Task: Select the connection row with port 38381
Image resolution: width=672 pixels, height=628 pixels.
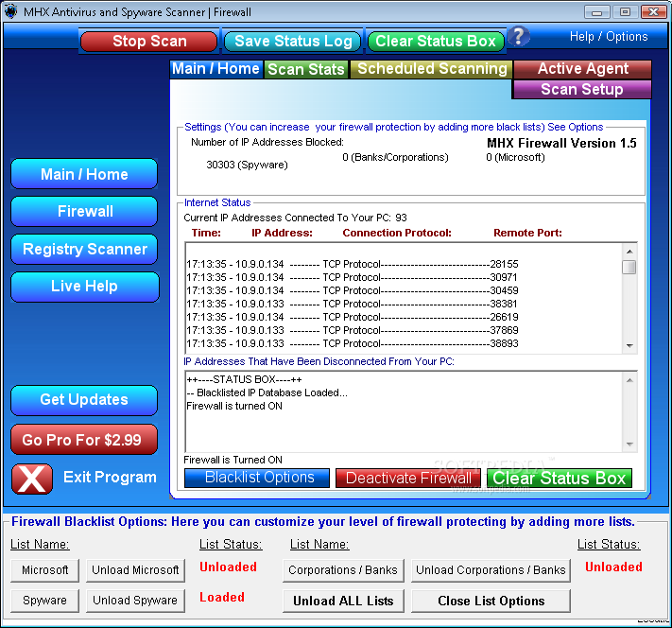Action: (353, 304)
